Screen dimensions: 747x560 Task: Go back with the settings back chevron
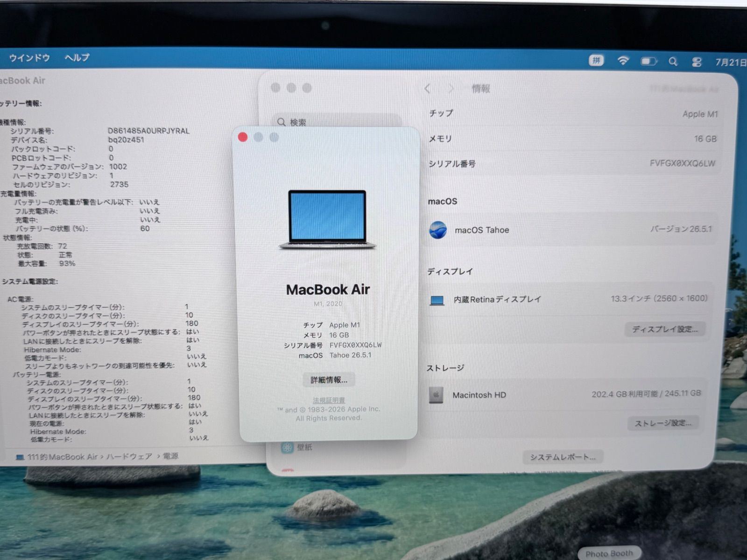tap(427, 89)
